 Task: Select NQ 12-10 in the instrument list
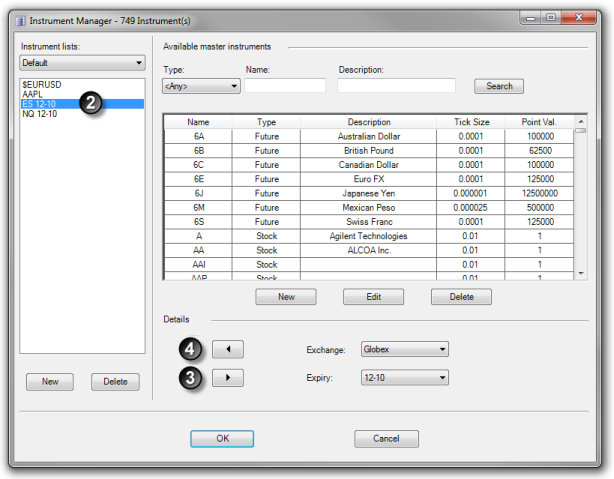coord(82,114)
